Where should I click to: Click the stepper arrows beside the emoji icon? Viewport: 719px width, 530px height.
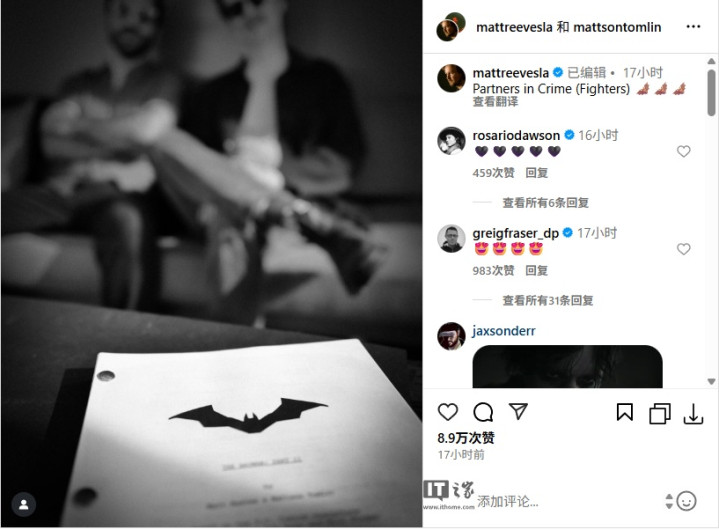(669, 501)
